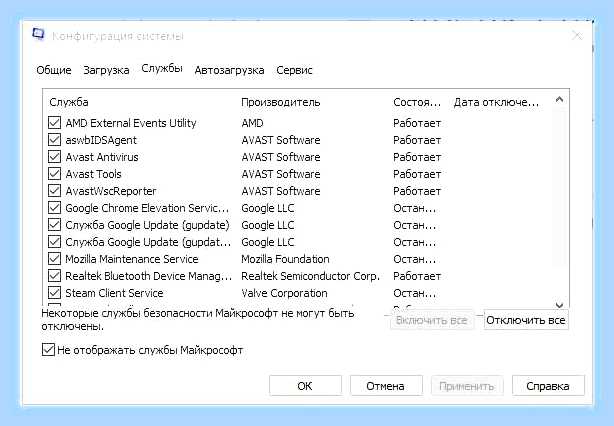Click the 'AMD External Events Utility' name
The height and width of the screenshot is (426, 614).
point(131,123)
